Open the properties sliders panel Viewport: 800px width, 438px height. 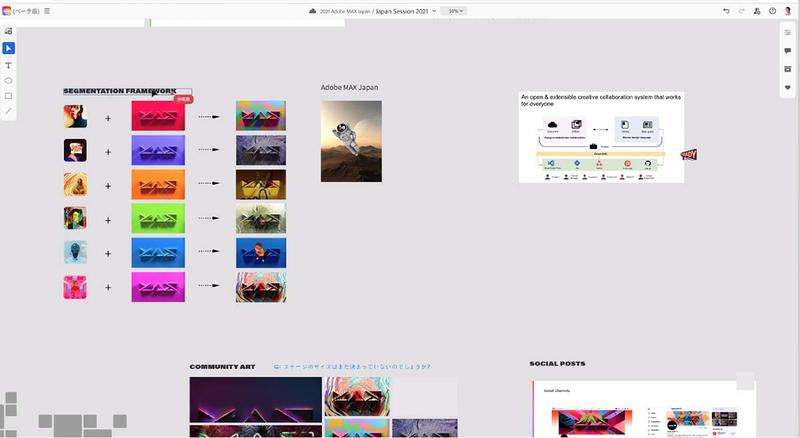tap(788, 33)
